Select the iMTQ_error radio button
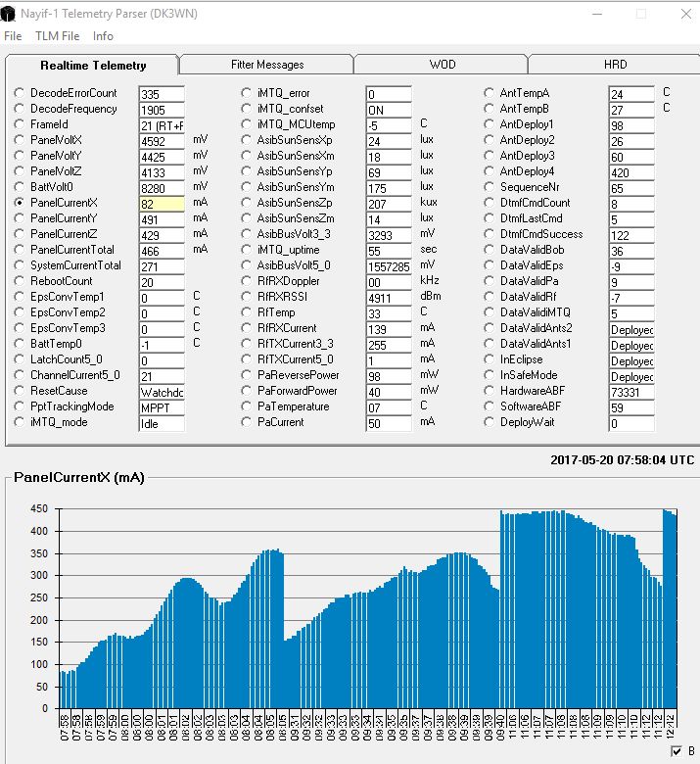700x764 pixels. coord(247,93)
